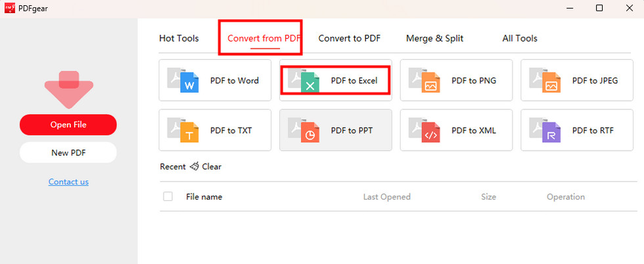Clear the recent files list
The image size is (644, 264).
click(x=212, y=167)
